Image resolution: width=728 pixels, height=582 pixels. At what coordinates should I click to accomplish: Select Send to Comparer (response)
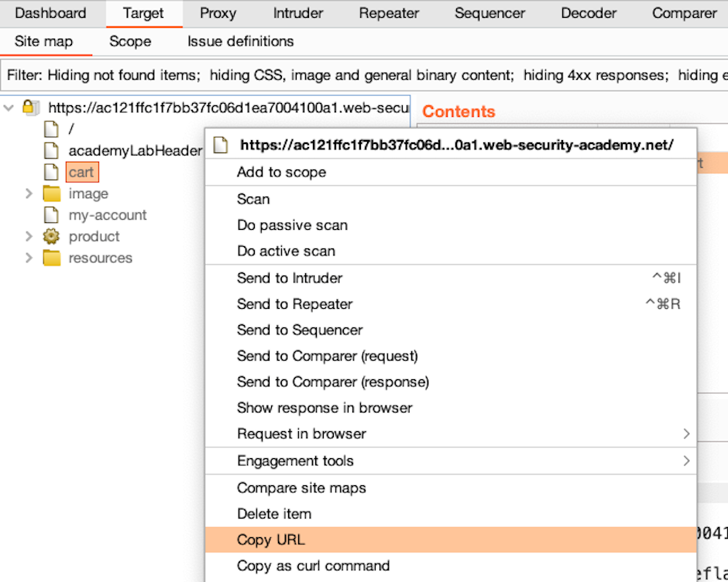tap(451, 382)
